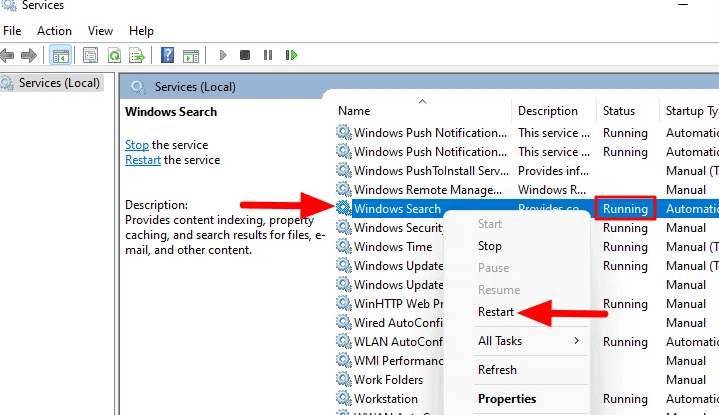Click the toolbar Properties sheet icon
This screenshot has width=719, height=415.
point(90,55)
